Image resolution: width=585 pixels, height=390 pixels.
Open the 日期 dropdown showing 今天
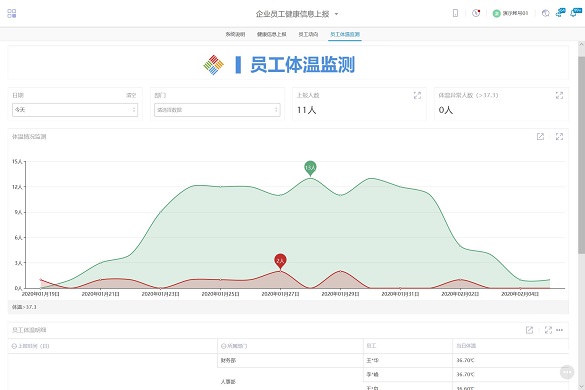(x=75, y=110)
